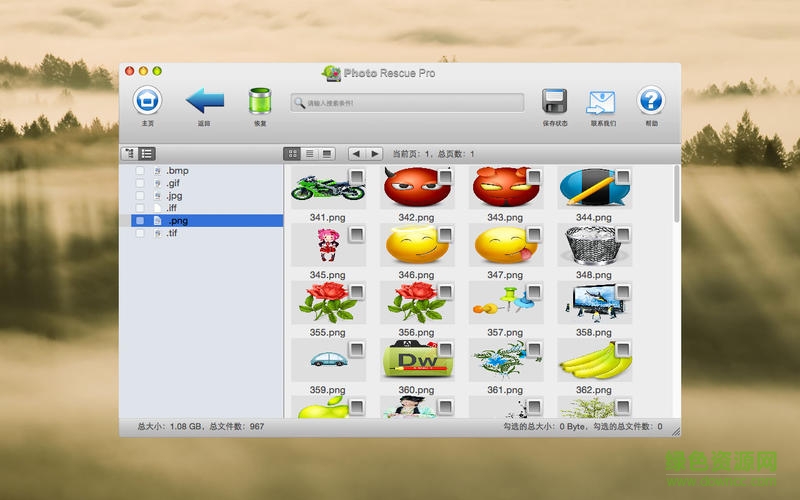This screenshot has height=500, width=800.
Task: Select the .gif row in file tree
Action: pyautogui.click(x=201, y=183)
